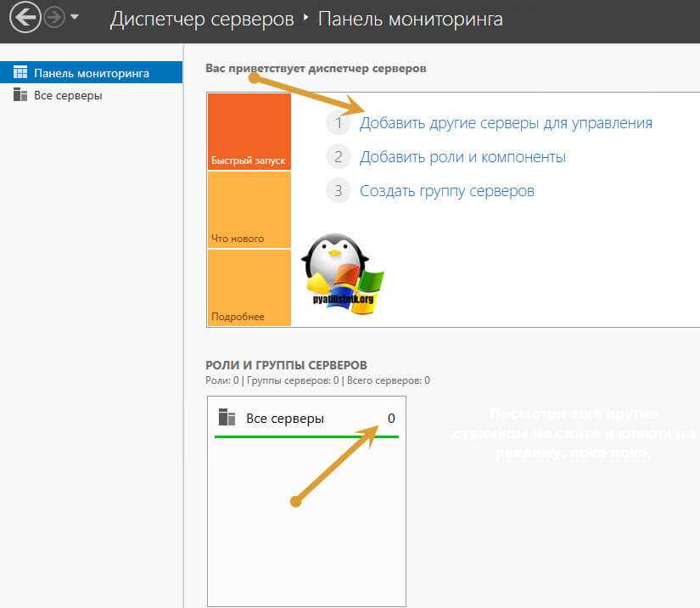The width and height of the screenshot is (700, 608).
Task: Click the breadcrumb separator arrow after Диспетчер серверов
Action: pos(305,18)
